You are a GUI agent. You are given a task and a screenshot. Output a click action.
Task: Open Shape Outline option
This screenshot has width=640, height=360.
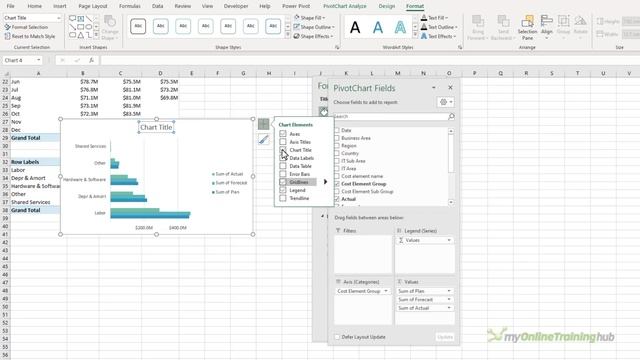coord(314,27)
